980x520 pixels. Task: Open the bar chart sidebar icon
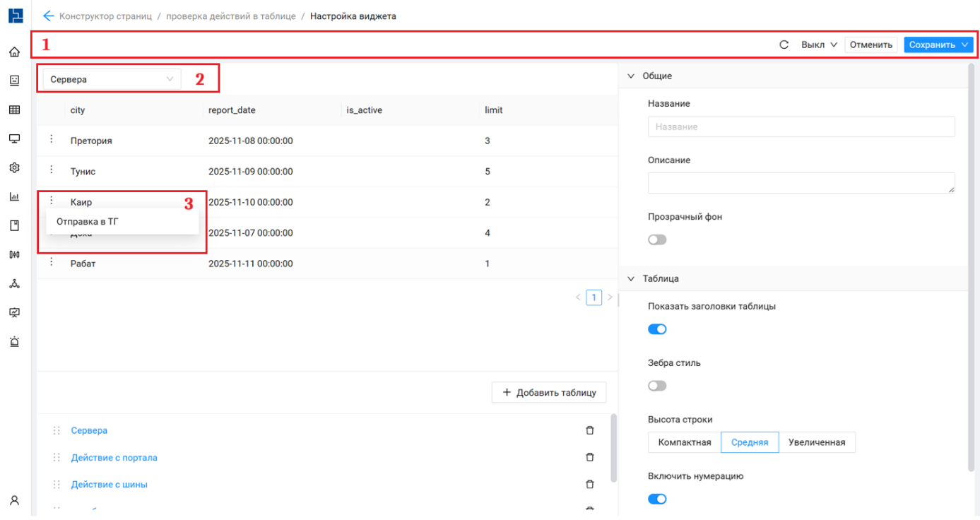[x=14, y=196]
